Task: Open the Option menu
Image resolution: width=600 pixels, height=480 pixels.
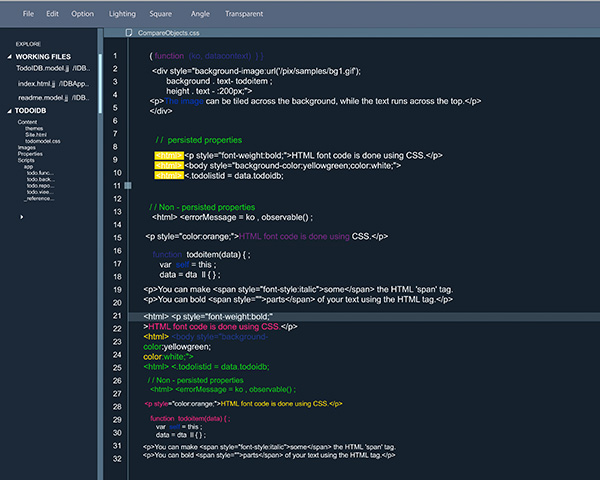Action: pyautogui.click(x=83, y=14)
